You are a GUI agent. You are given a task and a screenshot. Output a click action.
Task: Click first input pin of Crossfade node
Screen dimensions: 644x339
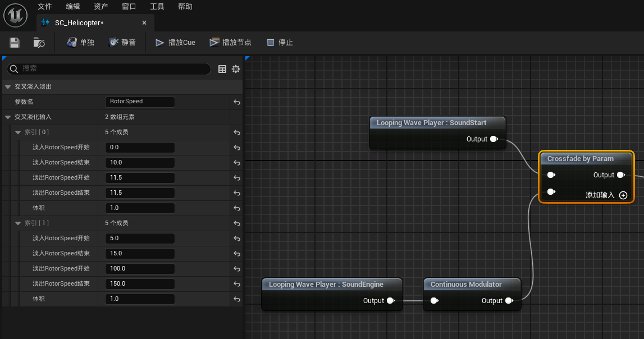tap(551, 175)
